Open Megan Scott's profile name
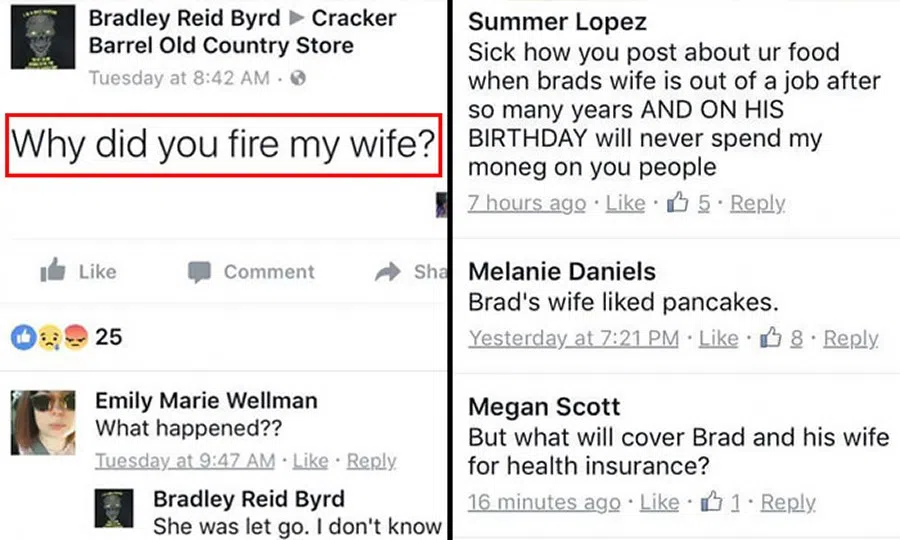Image resolution: width=900 pixels, height=540 pixels. 544,407
